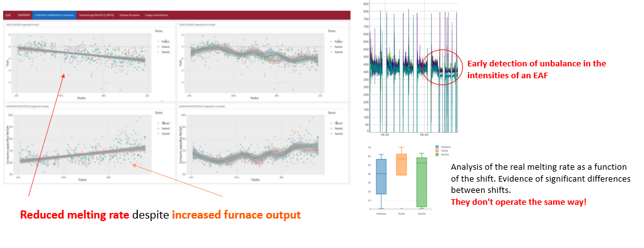Click the orange Tarde legend swatch

click(x=437, y=150)
